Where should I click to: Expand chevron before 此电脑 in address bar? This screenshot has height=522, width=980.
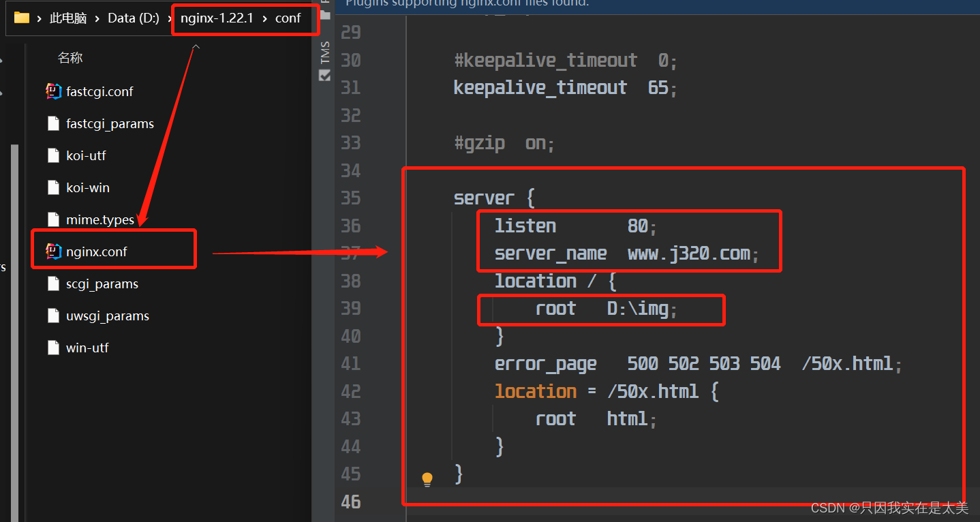tap(40, 18)
